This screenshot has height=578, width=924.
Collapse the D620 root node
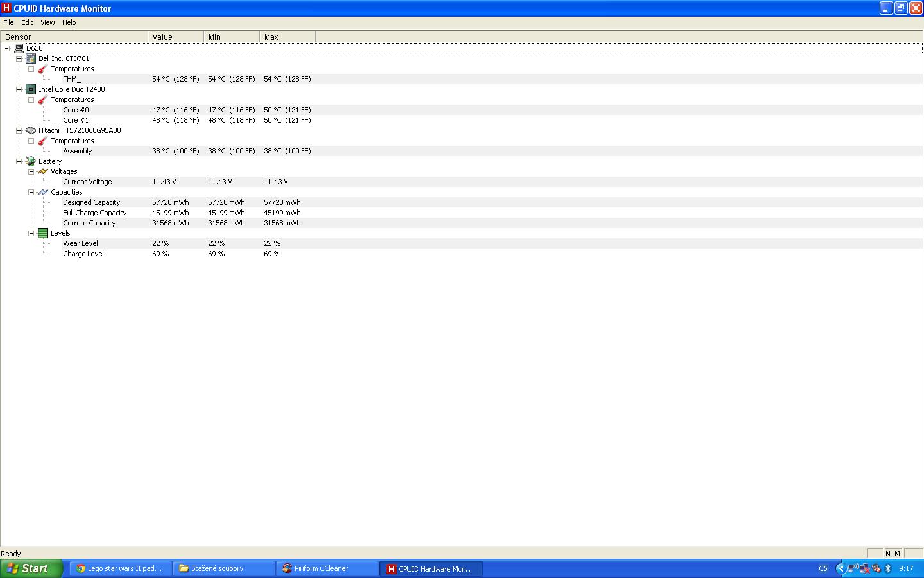pos(6,48)
